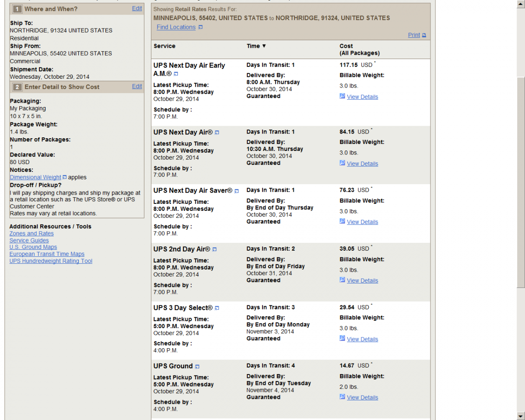The image size is (525, 420).
Task: Click the UPS Next Day Air Saver service name
Action: click(x=193, y=191)
